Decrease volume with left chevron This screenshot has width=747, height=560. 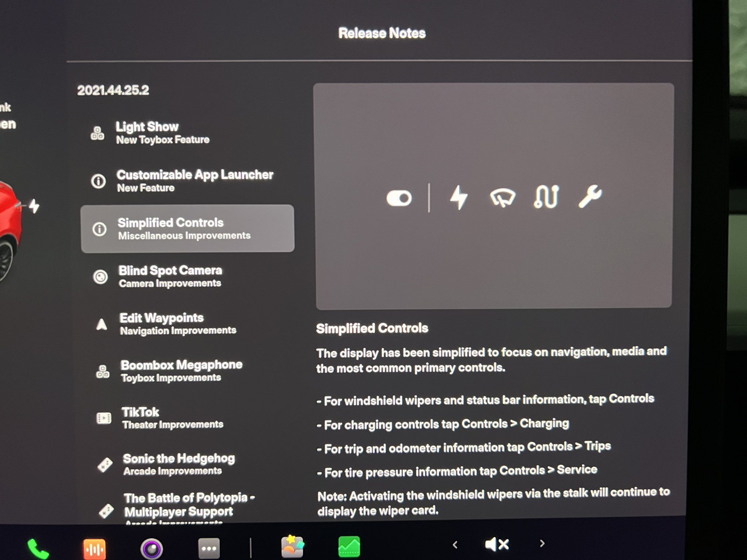pos(455,545)
